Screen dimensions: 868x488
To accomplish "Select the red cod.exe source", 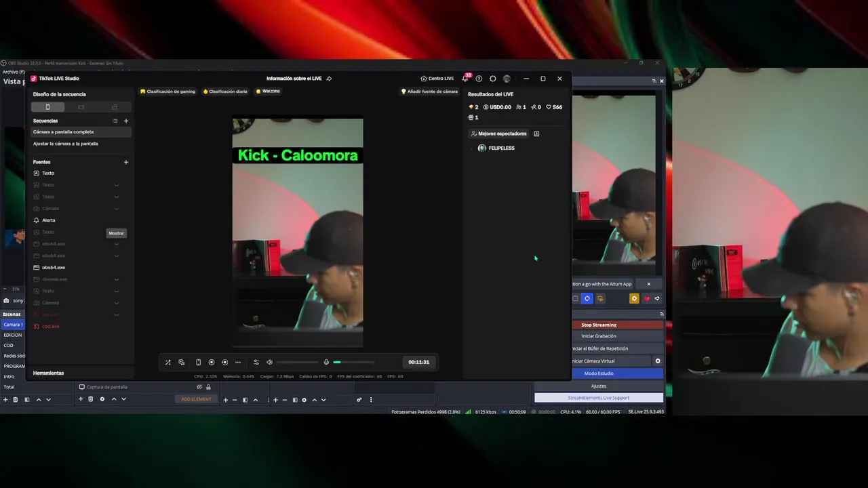I will point(81,326).
